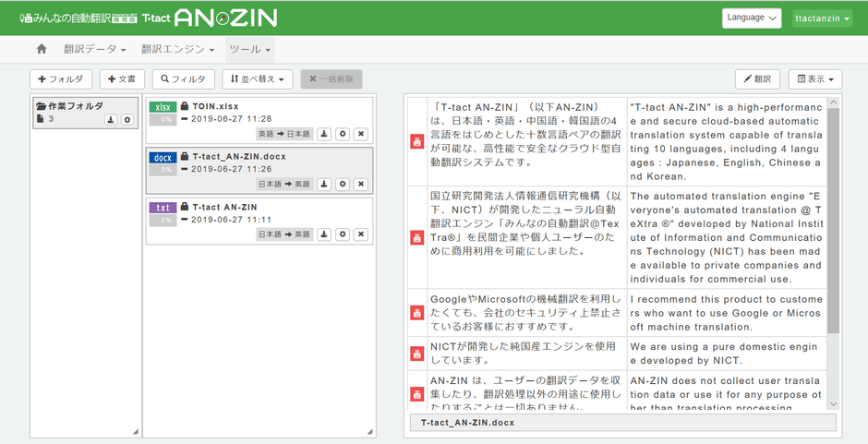
Task: Open gear settings of 作業フォルダ folder
Action: [127, 120]
